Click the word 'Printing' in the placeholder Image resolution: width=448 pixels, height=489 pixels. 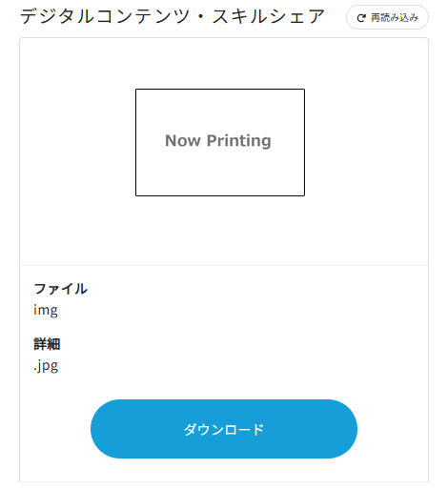(x=239, y=141)
